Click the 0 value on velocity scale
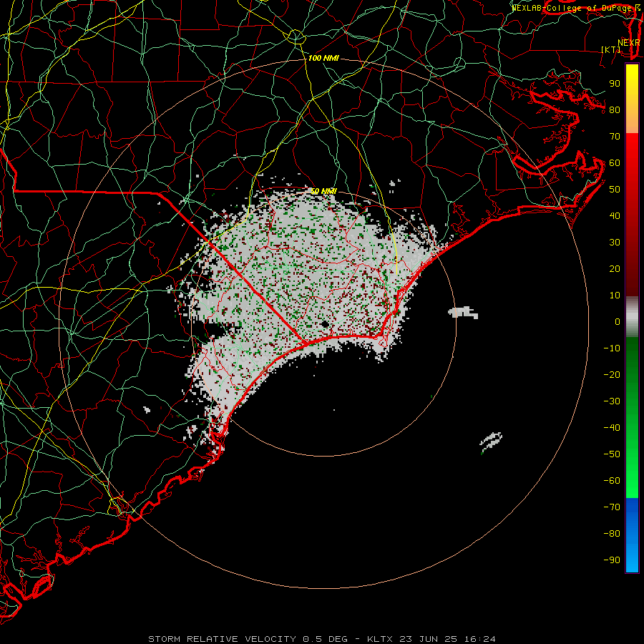Image resolution: width=644 pixels, height=644 pixels. click(618, 322)
